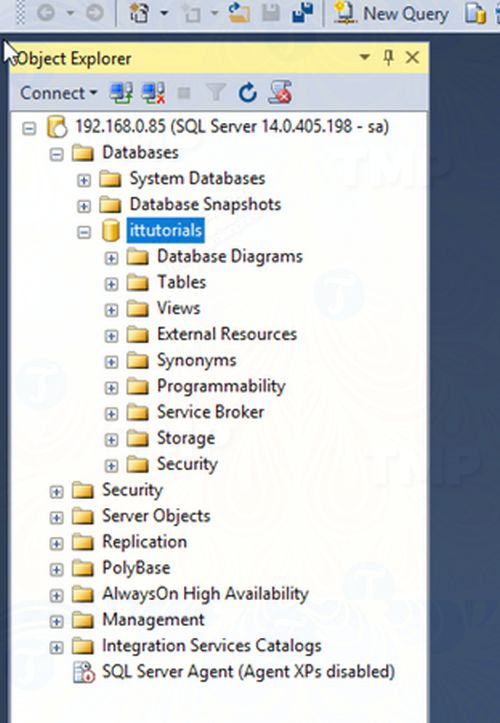Image resolution: width=500 pixels, height=723 pixels.
Task: Select the Server Objects tree item
Action: (156, 516)
